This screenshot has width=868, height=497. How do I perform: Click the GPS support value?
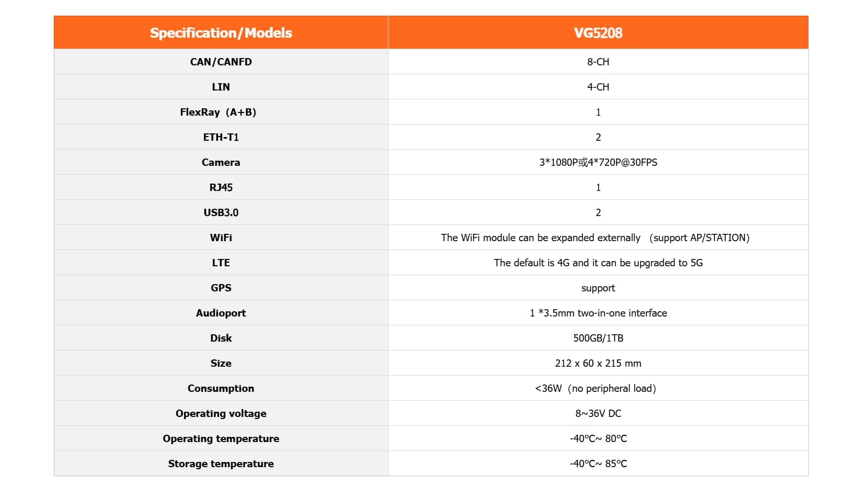coord(598,288)
